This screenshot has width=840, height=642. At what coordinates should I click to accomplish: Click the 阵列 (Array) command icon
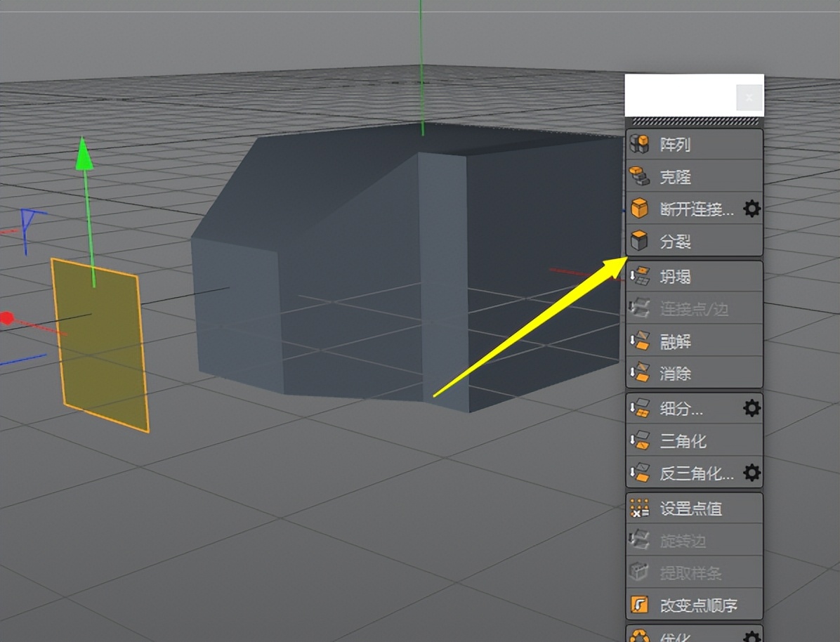[640, 143]
